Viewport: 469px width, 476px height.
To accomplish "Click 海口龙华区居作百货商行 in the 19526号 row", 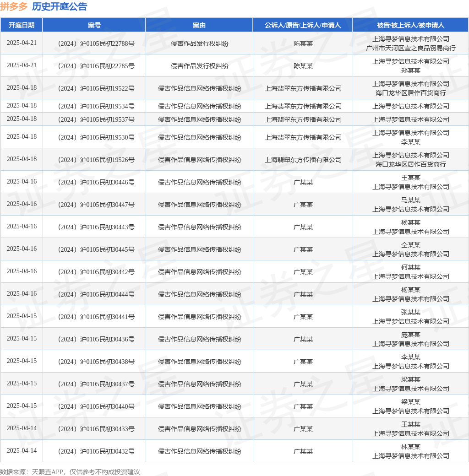I will pos(411,164).
